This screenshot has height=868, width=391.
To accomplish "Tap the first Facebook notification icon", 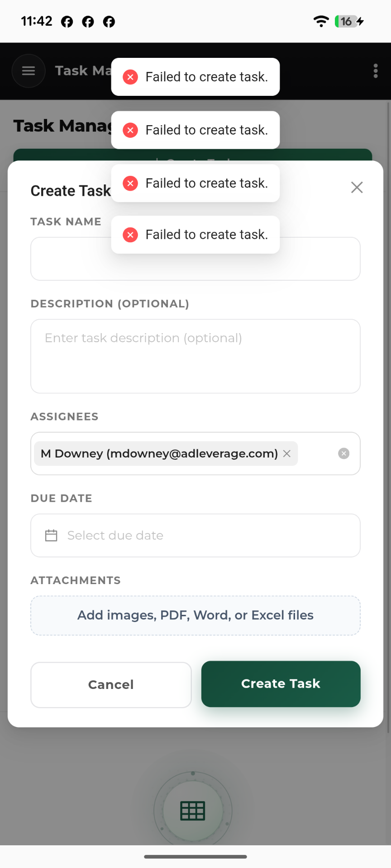I will click(x=67, y=22).
